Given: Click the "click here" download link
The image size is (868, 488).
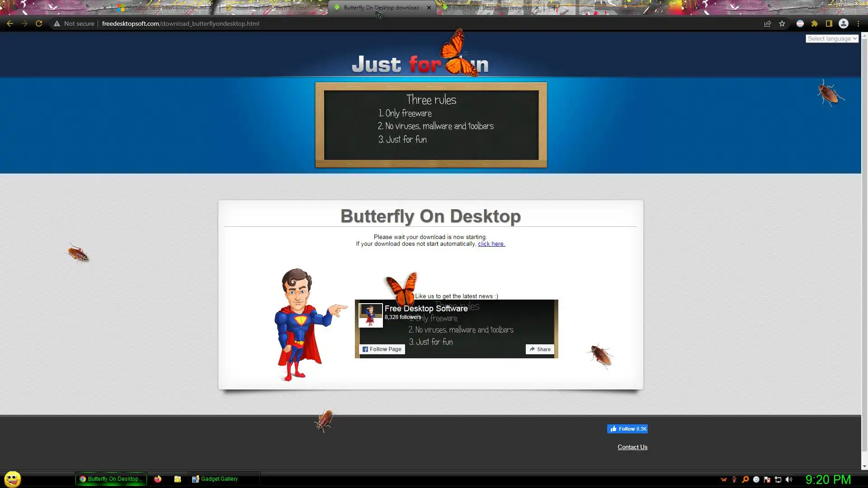Looking at the screenshot, I should [491, 244].
